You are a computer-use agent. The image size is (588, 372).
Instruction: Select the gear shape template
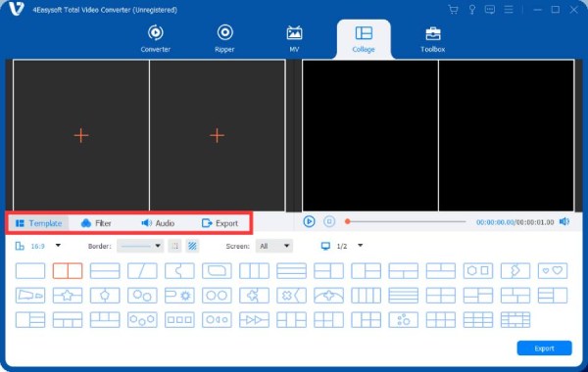pyautogui.click(x=179, y=296)
